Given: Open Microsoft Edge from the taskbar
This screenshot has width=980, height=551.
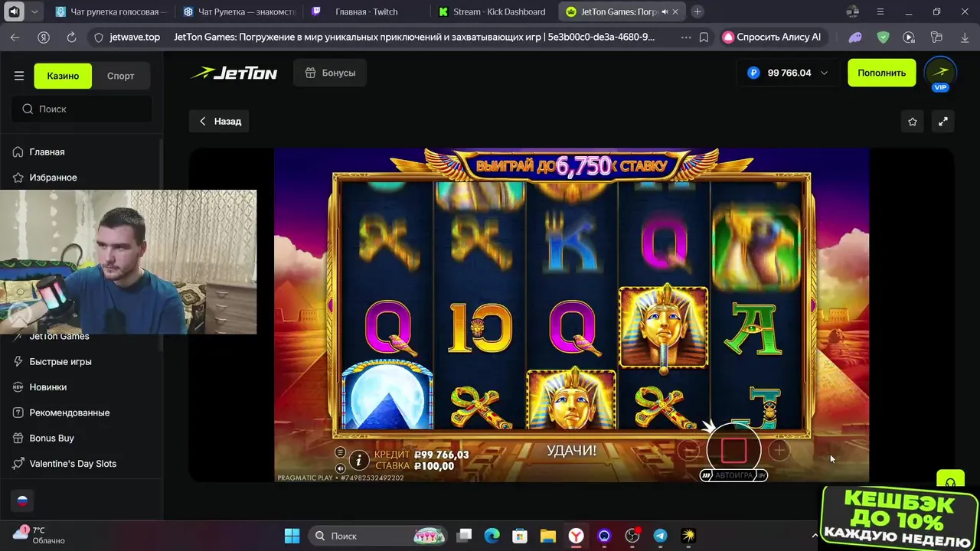Looking at the screenshot, I should point(492,536).
